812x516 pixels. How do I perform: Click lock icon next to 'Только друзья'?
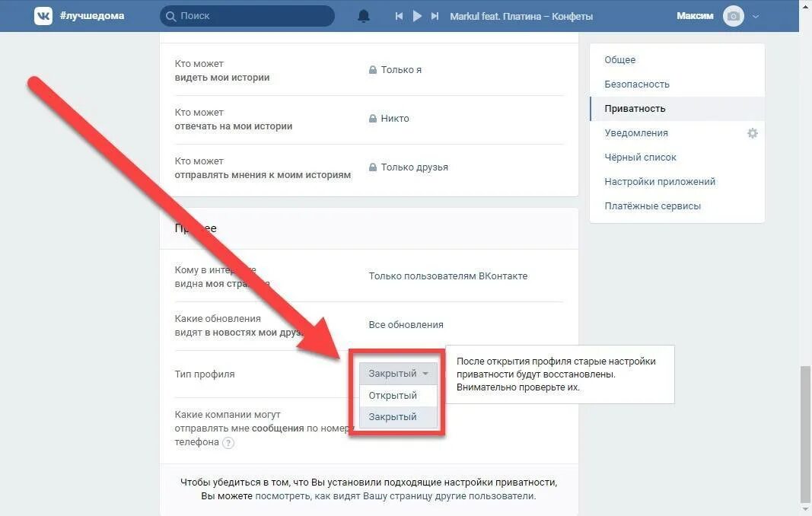pyautogui.click(x=372, y=167)
